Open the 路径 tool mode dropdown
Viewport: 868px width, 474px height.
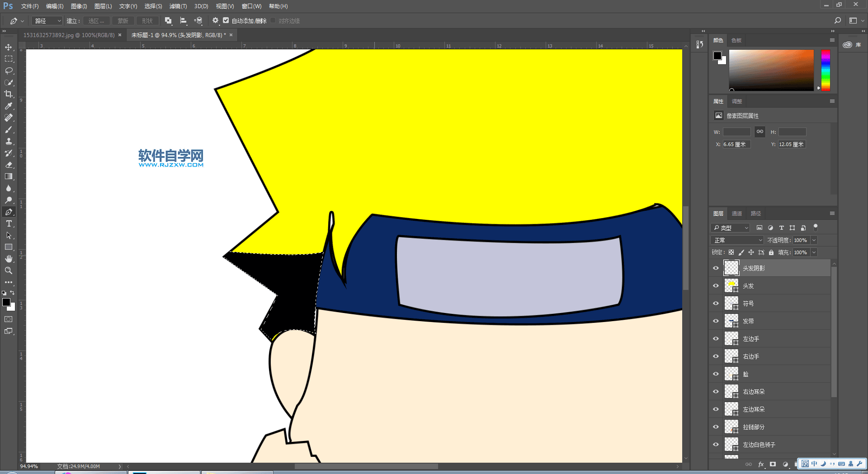(x=47, y=21)
